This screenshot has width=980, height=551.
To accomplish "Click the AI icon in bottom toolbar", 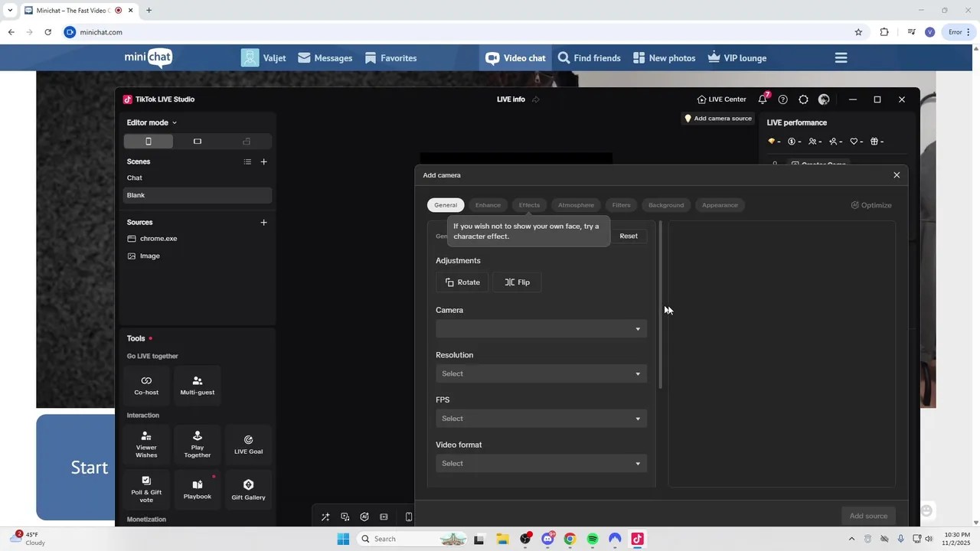I will [x=364, y=517].
